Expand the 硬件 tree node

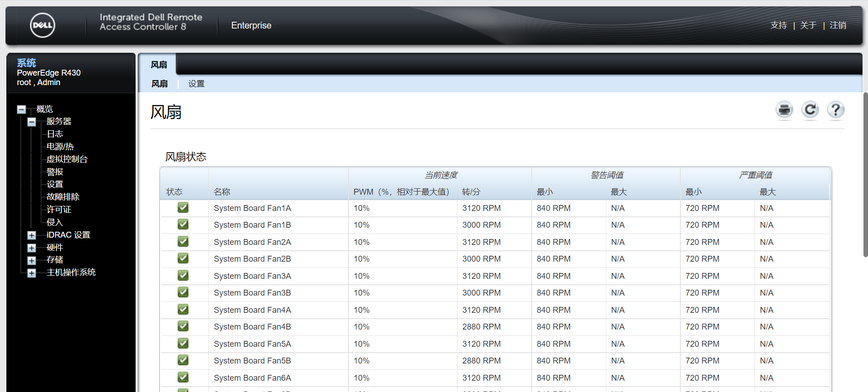(x=32, y=248)
